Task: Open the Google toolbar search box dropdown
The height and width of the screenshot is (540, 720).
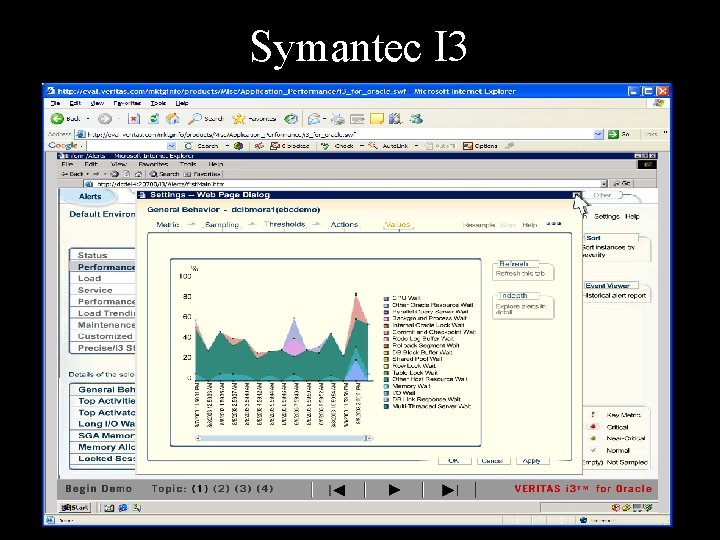Action: [x=171, y=146]
